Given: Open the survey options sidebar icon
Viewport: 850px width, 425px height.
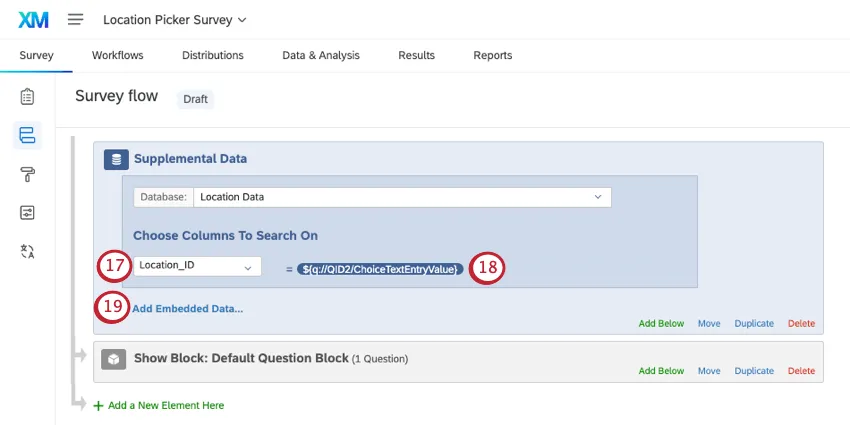Looking at the screenshot, I should 27,212.
